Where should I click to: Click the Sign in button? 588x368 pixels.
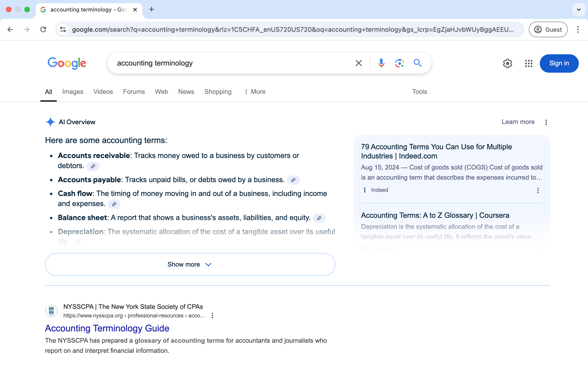click(559, 63)
